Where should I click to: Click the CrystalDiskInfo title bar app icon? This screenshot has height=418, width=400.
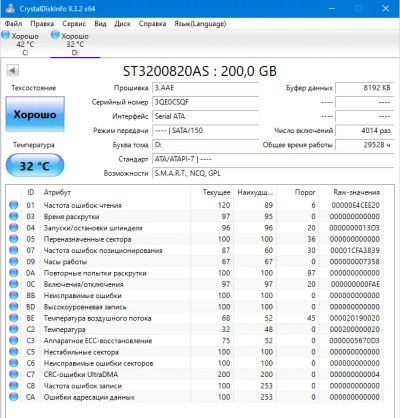10,8
